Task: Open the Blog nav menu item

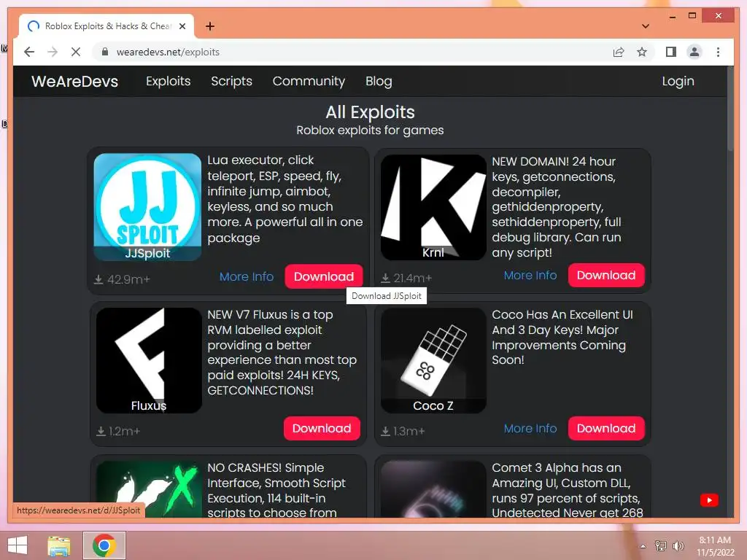Action: pos(379,82)
